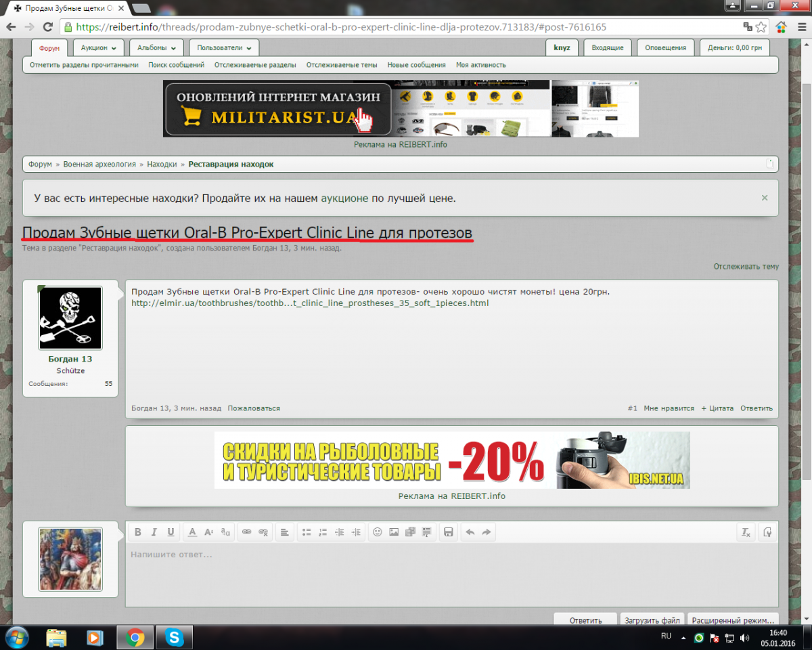Open the knyz account tab

[562, 47]
